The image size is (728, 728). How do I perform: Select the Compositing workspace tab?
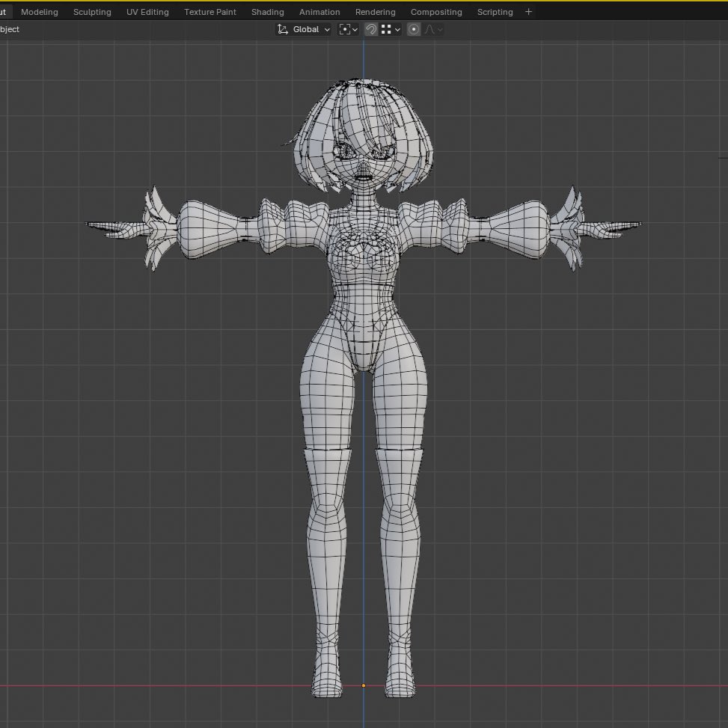[x=436, y=12]
